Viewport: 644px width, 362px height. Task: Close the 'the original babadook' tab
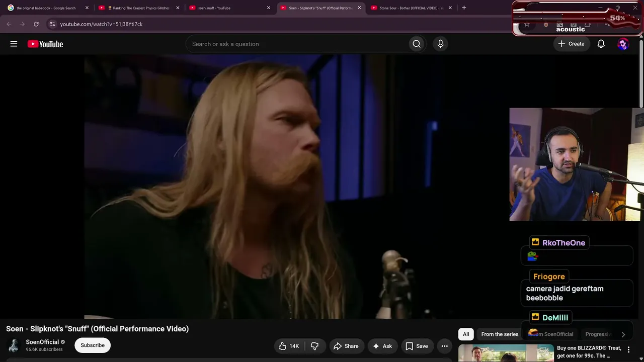tap(87, 8)
